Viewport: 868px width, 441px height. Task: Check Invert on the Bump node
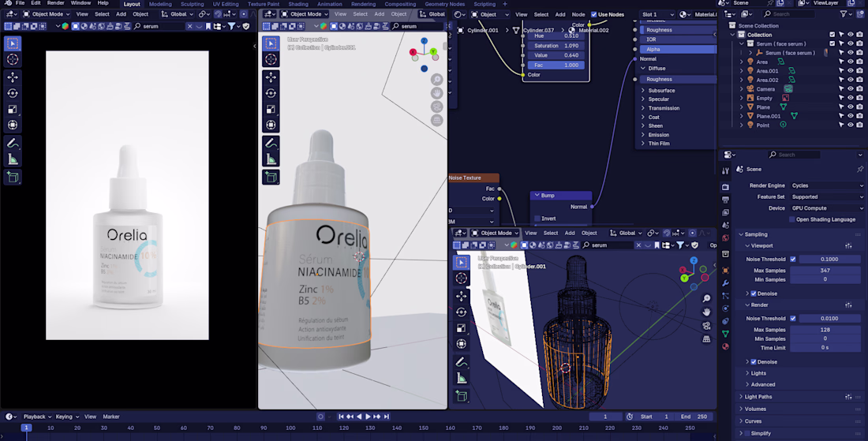pos(537,219)
